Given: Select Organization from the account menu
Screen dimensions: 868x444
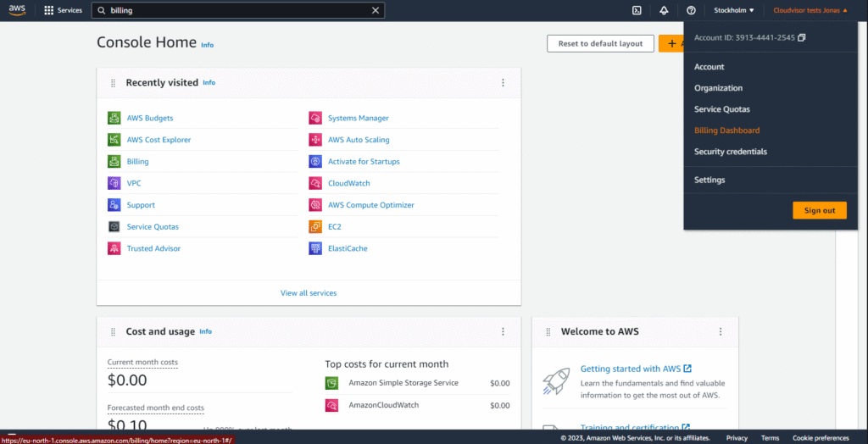Looking at the screenshot, I should (x=719, y=88).
